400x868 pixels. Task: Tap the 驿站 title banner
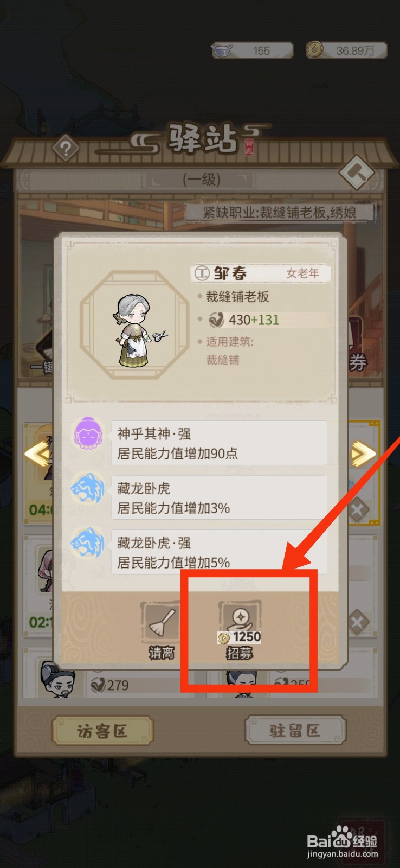click(203, 139)
